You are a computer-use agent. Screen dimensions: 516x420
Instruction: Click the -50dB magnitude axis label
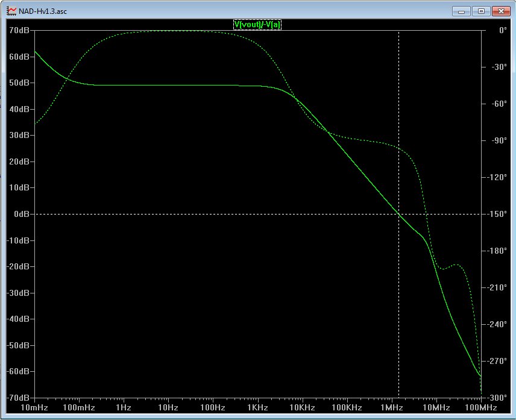[18, 345]
